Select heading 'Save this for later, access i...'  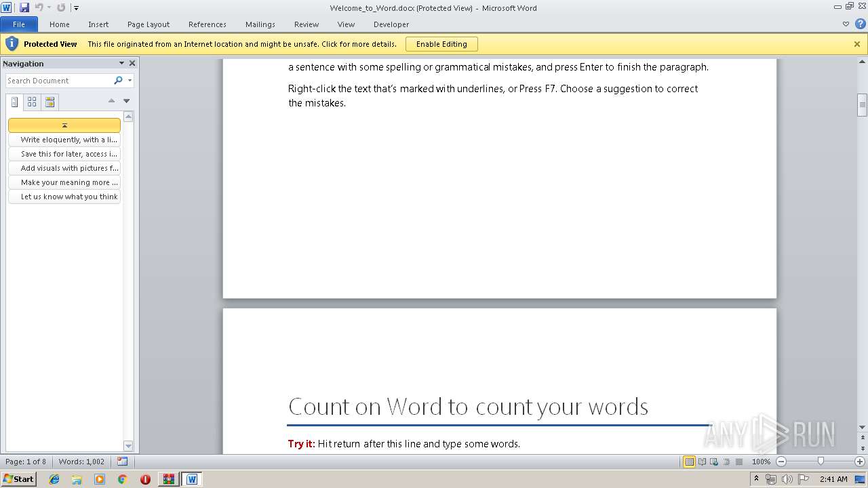click(64, 154)
